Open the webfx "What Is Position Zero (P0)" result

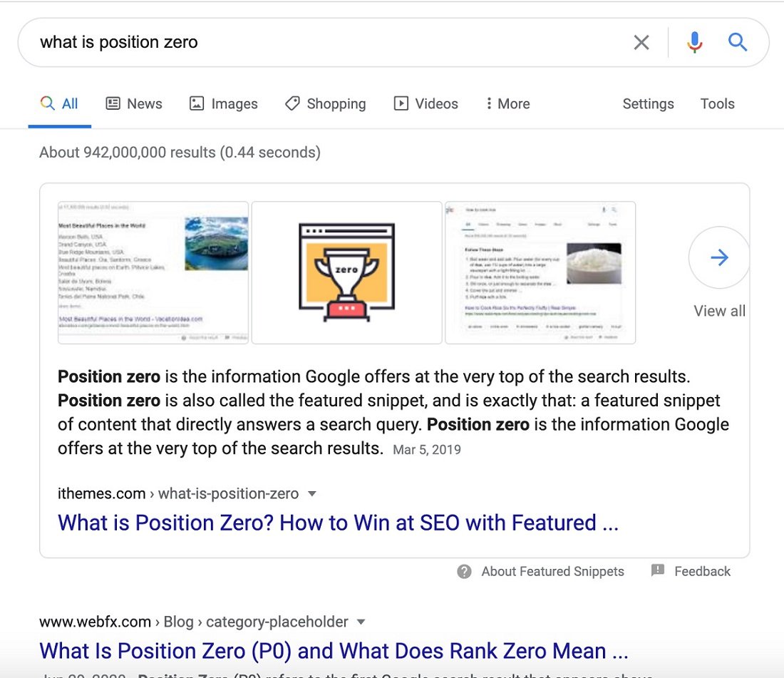(x=333, y=651)
